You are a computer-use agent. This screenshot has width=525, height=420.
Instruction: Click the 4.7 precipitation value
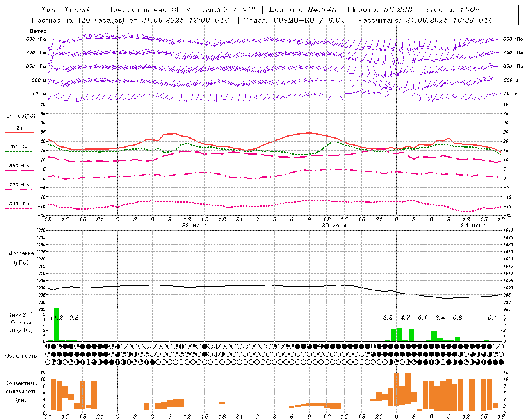click(x=405, y=317)
